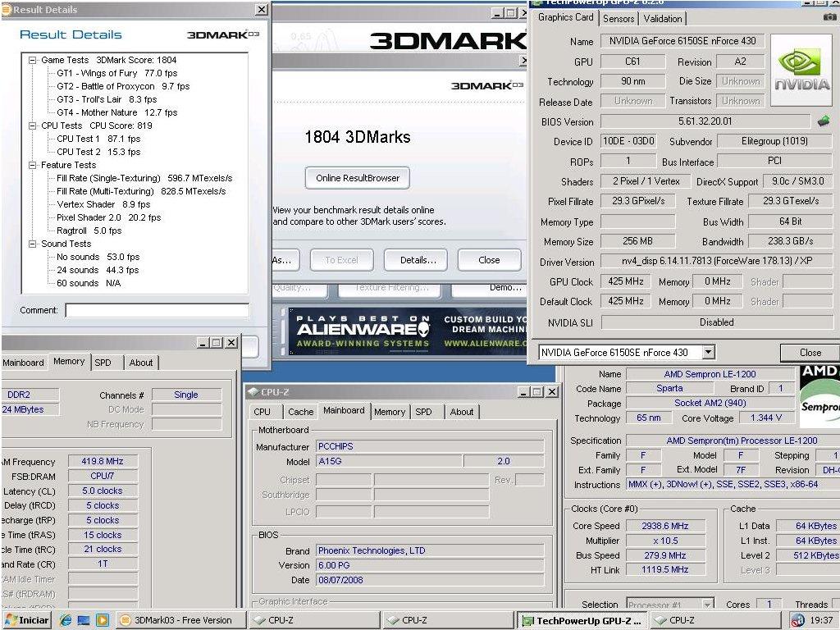Click the Core Speed 2938.6 MHz value
The width and height of the screenshot is (840, 630).
pyautogui.click(x=664, y=526)
